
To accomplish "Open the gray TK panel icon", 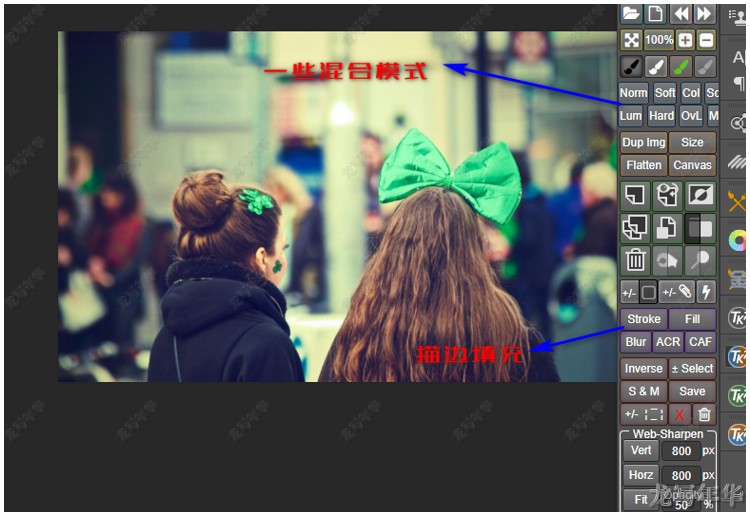I will point(737,318).
